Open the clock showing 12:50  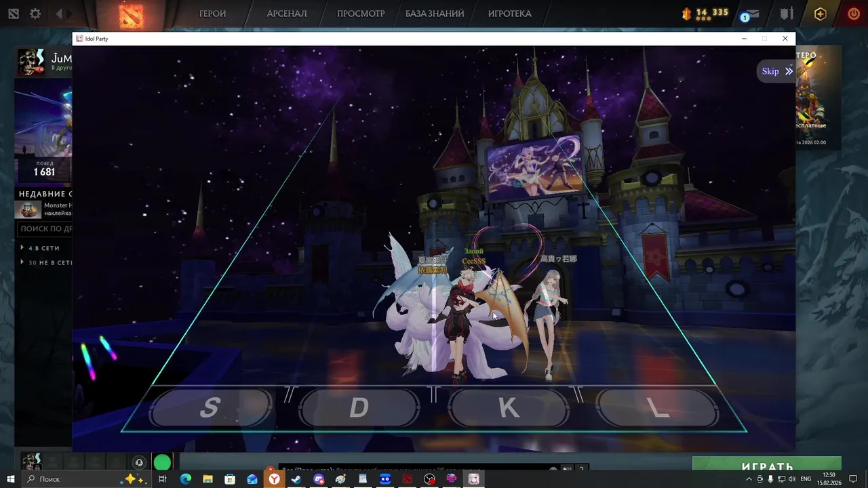829,479
